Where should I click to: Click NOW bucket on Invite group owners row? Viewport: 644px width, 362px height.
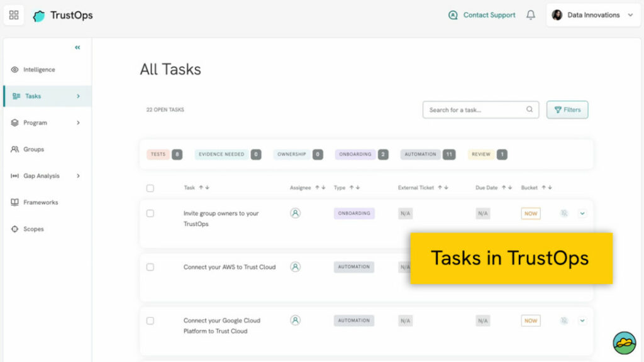tap(531, 214)
